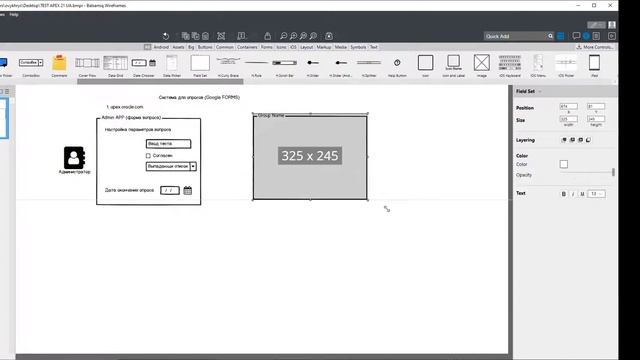Select the H. Slider control
Screen dimensions: 640x360
pos(313,65)
